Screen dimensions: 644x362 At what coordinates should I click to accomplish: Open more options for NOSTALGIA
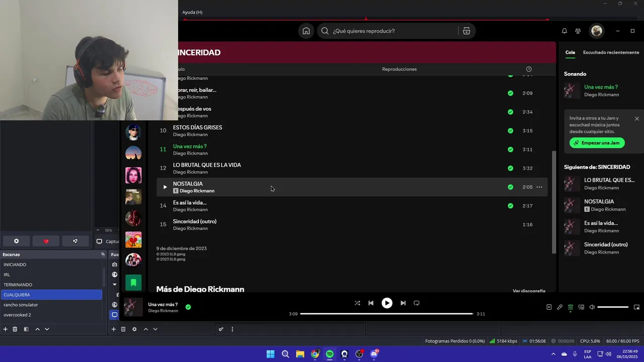point(539,187)
